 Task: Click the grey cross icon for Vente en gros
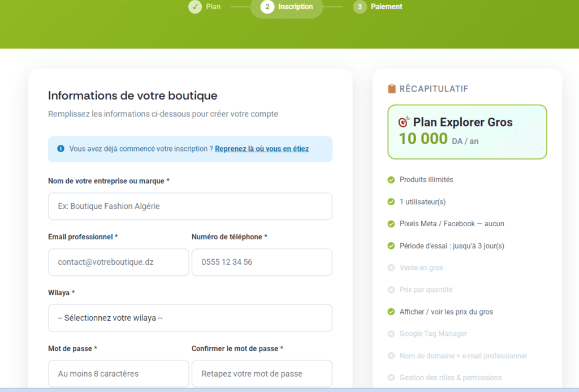pos(391,268)
